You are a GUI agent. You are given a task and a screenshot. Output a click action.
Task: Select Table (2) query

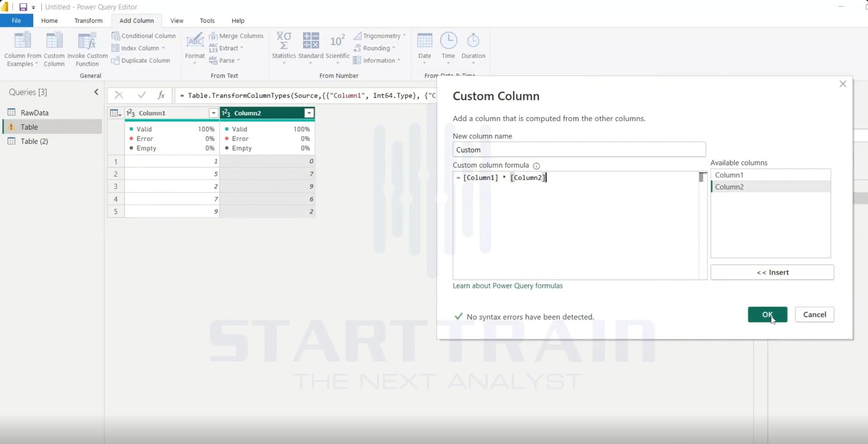[52, 141]
